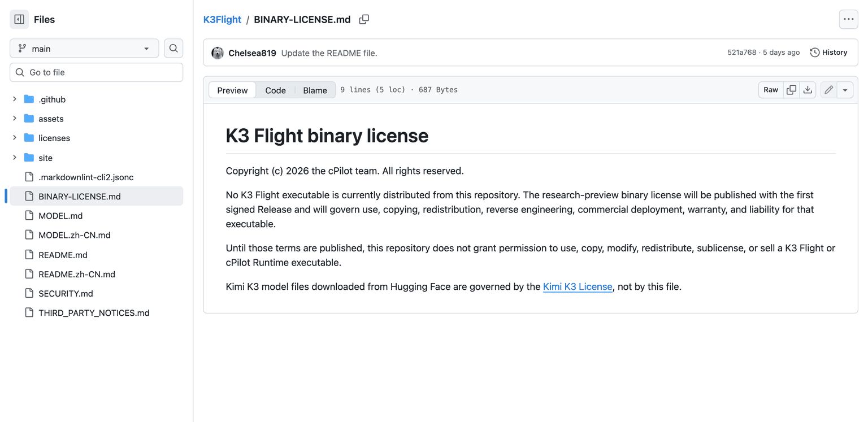Click Chelsea819 avatar image

(218, 53)
